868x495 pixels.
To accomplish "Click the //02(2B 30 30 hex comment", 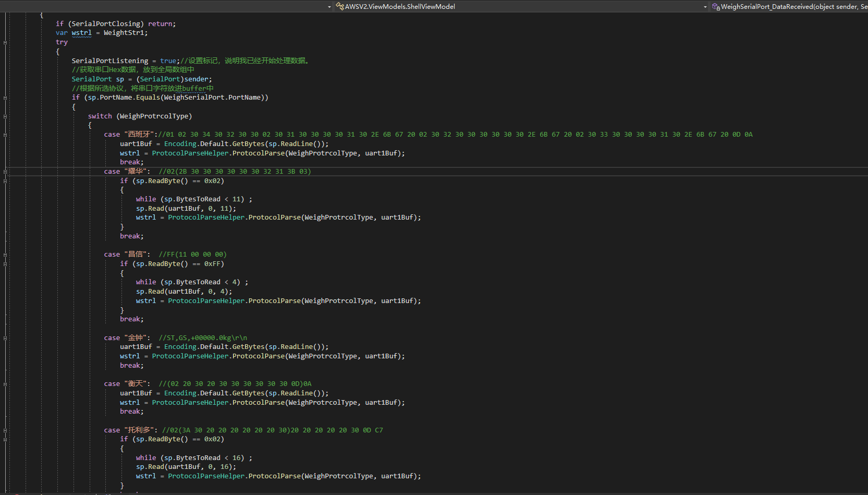I will pos(235,172).
